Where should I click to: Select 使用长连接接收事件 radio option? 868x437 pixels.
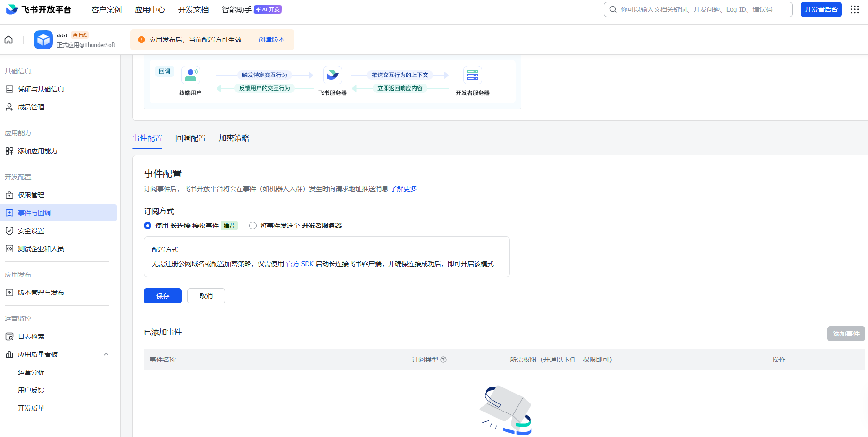tap(148, 226)
